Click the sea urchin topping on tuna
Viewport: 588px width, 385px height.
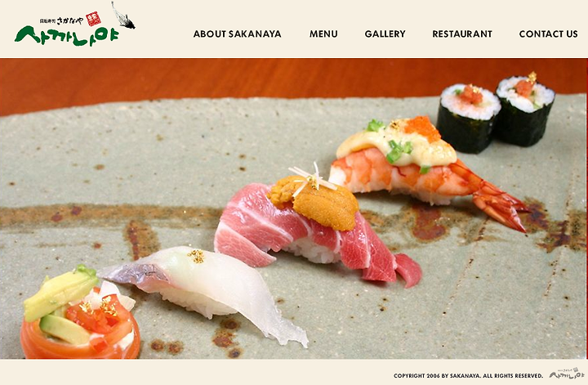click(x=314, y=202)
